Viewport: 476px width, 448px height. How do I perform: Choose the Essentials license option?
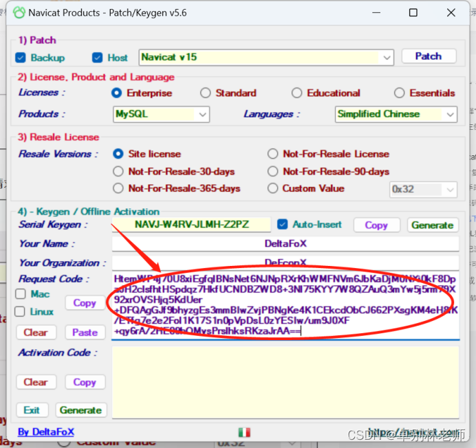[400, 93]
